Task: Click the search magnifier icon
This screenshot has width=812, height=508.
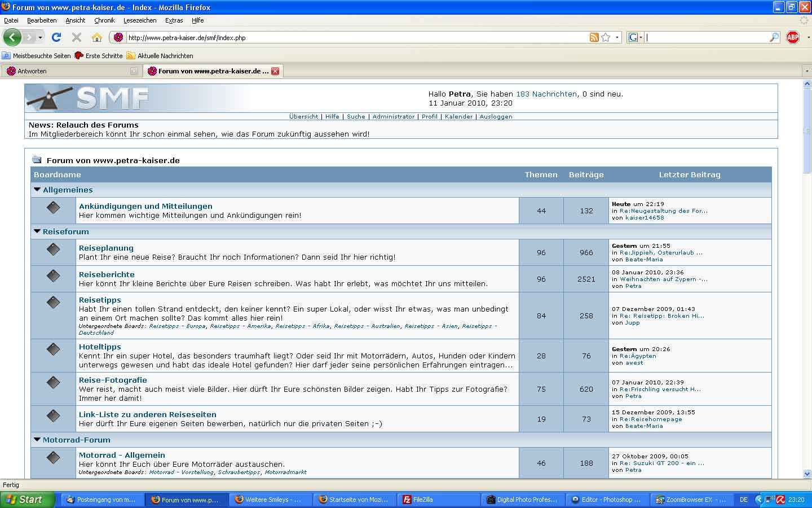Action: 774,37
